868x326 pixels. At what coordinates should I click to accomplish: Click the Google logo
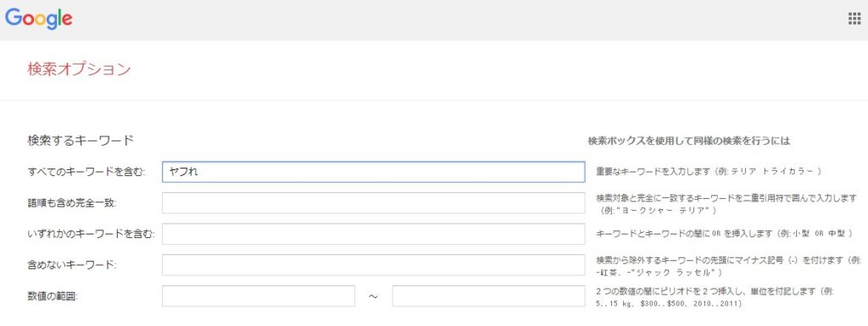39,19
